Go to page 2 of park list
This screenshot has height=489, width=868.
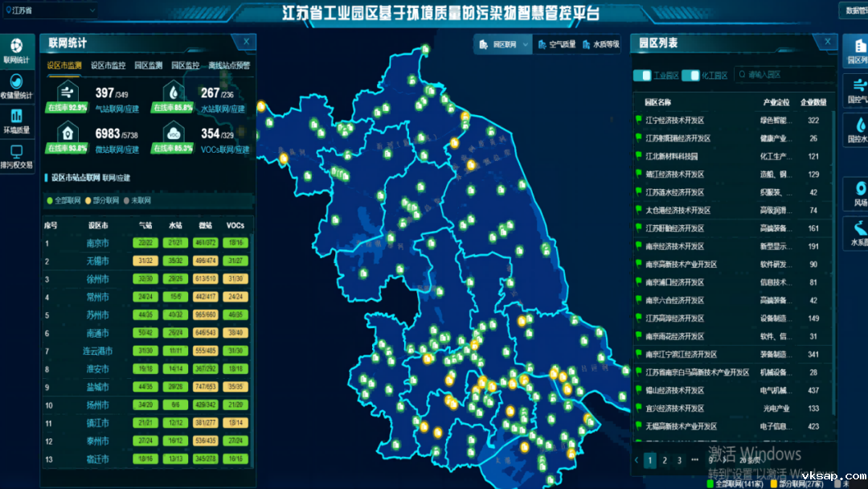click(665, 460)
